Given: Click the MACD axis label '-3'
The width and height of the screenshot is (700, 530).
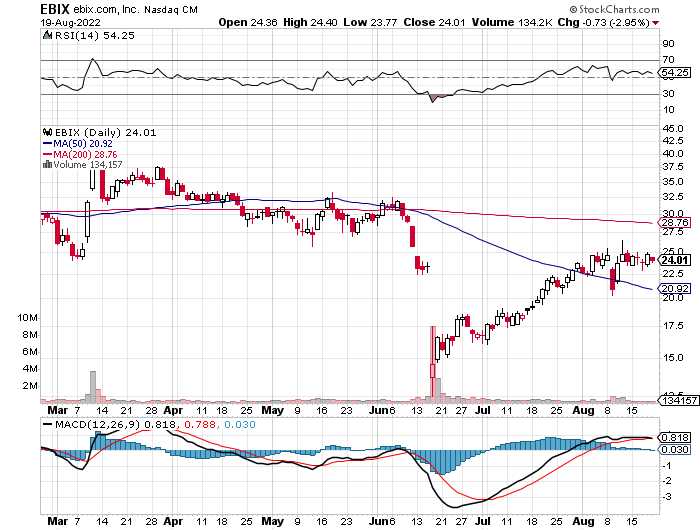Looking at the screenshot, I should coord(667,497).
